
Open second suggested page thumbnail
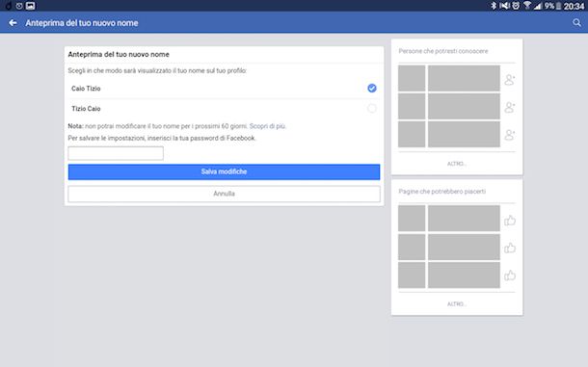pos(412,247)
